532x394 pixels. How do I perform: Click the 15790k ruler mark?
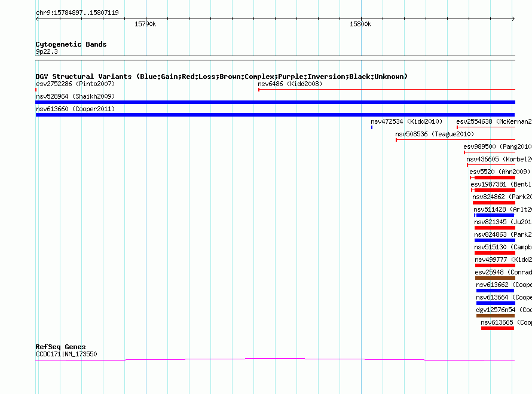tap(145, 24)
